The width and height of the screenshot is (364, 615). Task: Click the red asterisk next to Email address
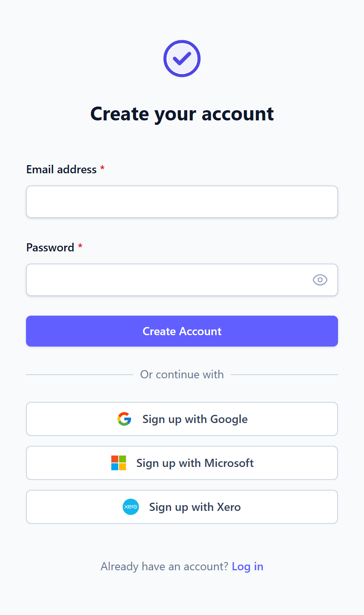pyautogui.click(x=102, y=169)
